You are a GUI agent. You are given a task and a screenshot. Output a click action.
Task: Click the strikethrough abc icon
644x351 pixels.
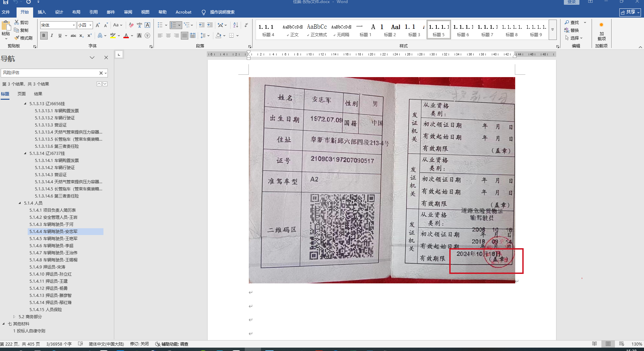[x=73, y=36]
